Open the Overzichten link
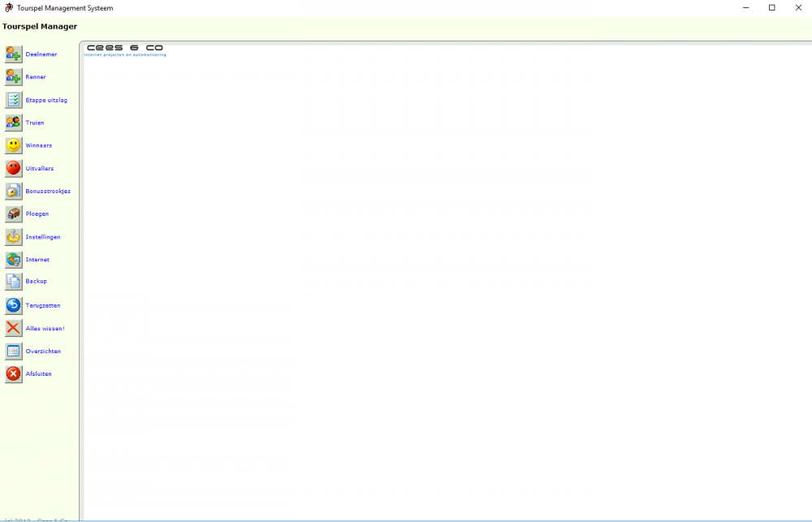Viewport: 812px width, 522px height. tap(44, 351)
